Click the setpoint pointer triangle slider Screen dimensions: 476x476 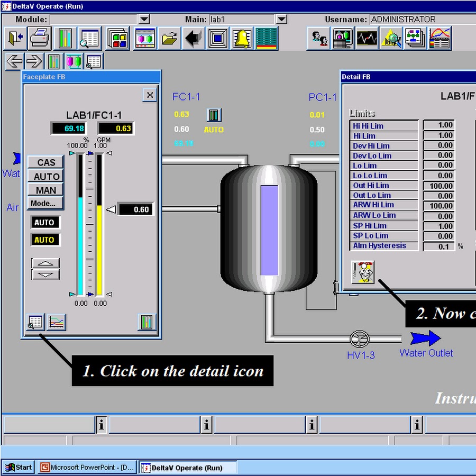(x=111, y=209)
